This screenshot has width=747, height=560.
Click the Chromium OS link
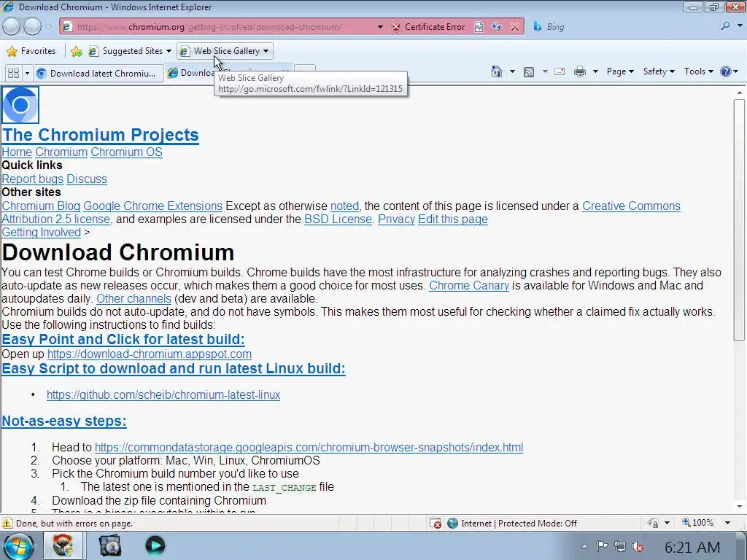tap(127, 152)
